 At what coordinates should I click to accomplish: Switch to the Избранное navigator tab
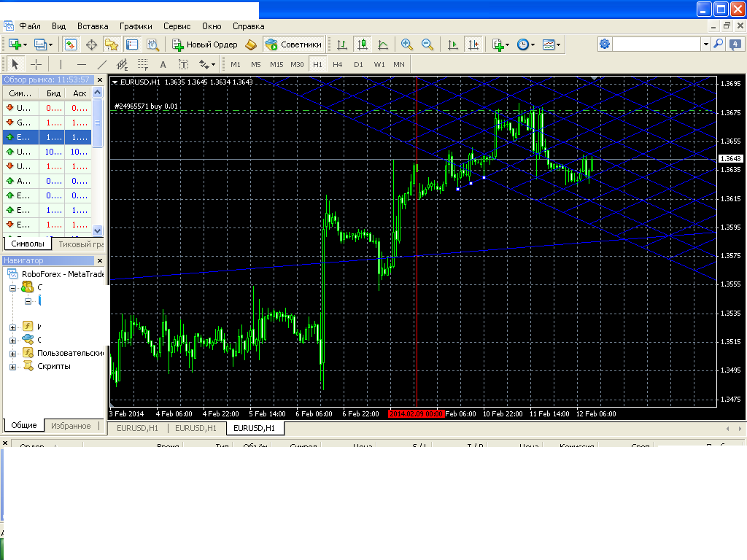[x=71, y=426]
